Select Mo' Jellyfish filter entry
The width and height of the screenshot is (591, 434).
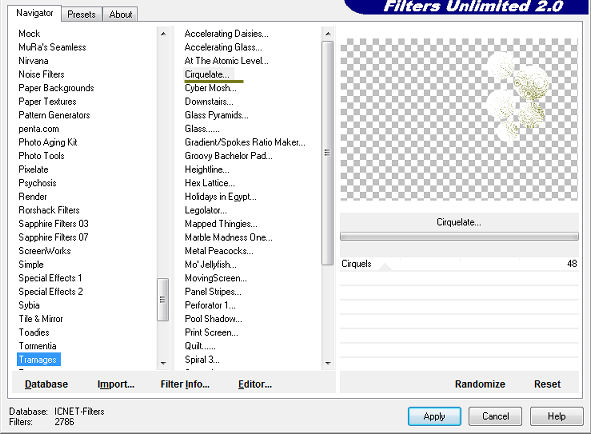[210, 264]
